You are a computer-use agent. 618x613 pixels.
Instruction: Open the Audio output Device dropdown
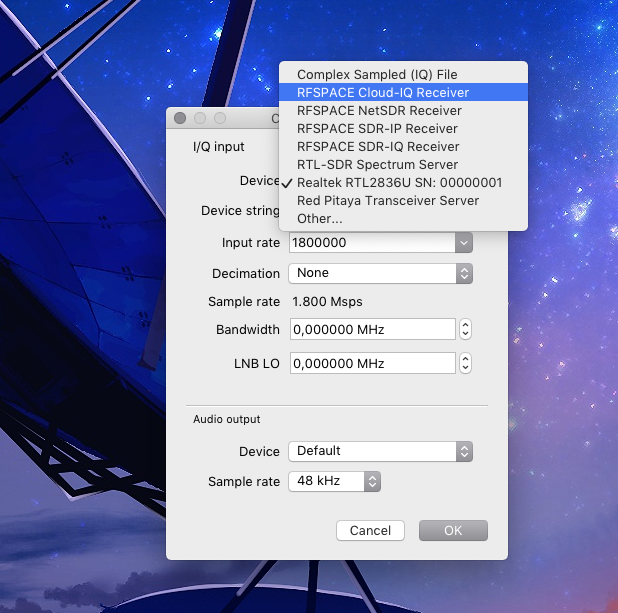tap(380, 451)
